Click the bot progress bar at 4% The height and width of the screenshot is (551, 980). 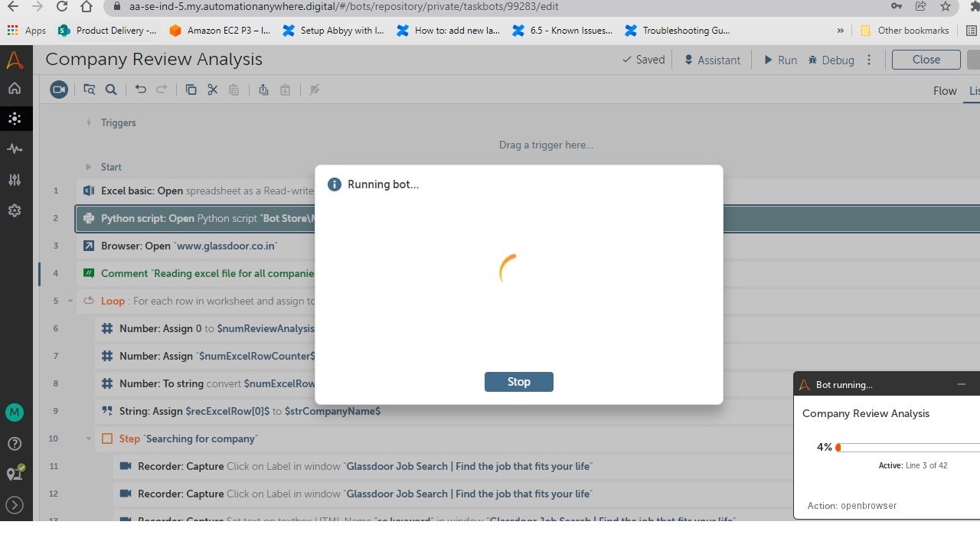(x=908, y=447)
